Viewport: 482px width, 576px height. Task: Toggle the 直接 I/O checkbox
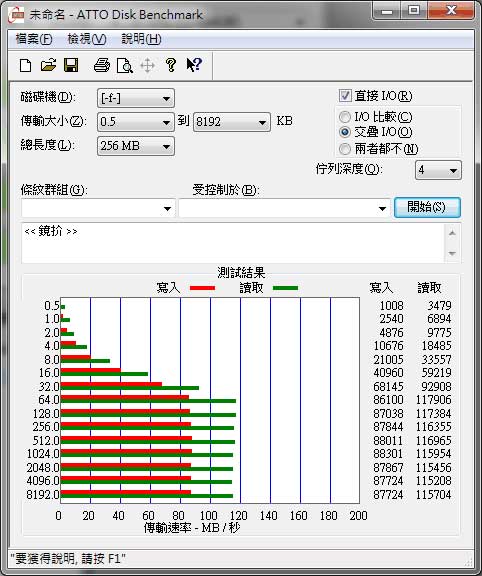coord(345,96)
